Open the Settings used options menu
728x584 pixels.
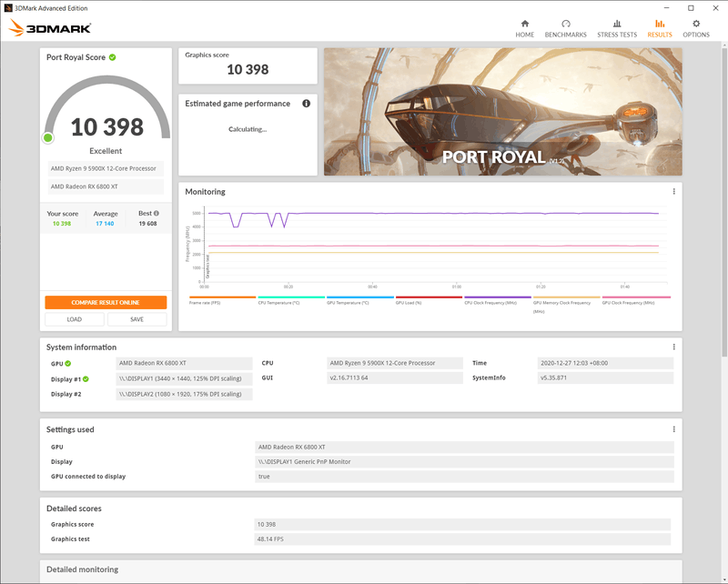click(x=673, y=429)
